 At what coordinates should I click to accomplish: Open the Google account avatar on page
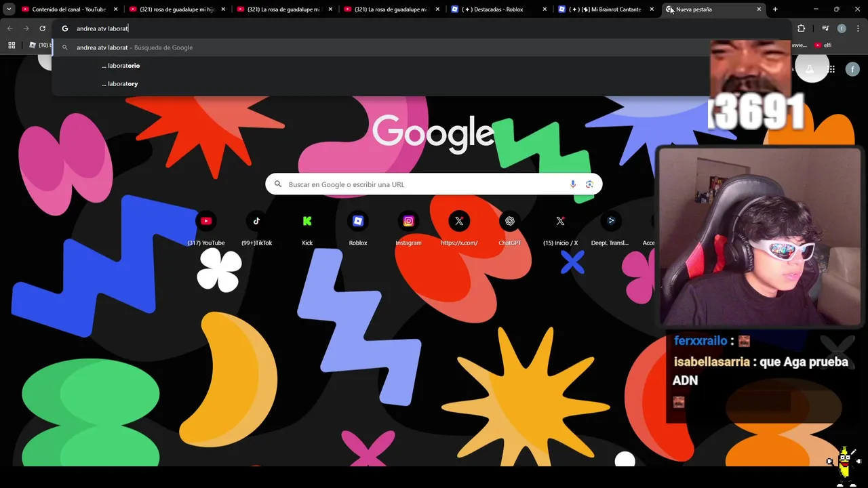click(853, 69)
